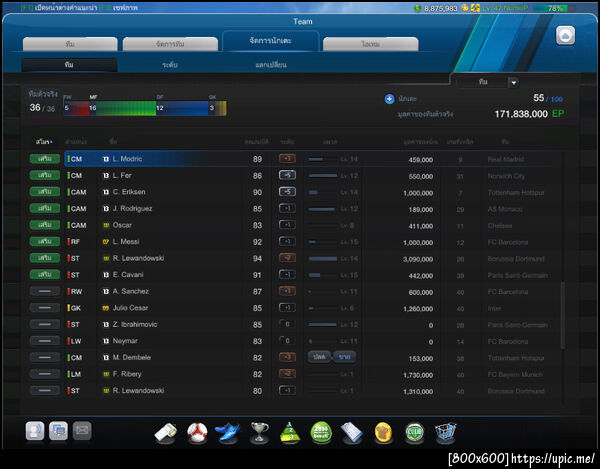Open the team filter dropdown arrow
Image resolution: width=600 pixels, height=469 pixels.
click(514, 82)
